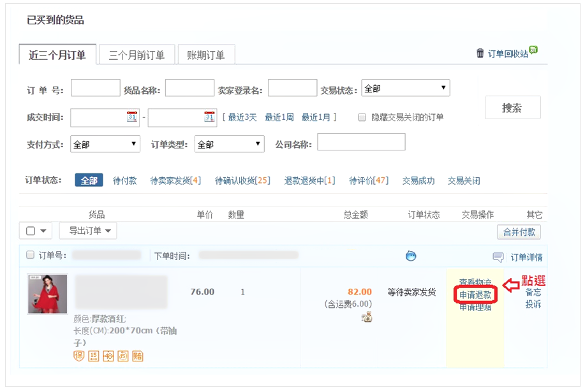The width and height of the screenshot is (585, 392).
Task: Click the blue Wangwang seller chat icon
Action: 411,256
